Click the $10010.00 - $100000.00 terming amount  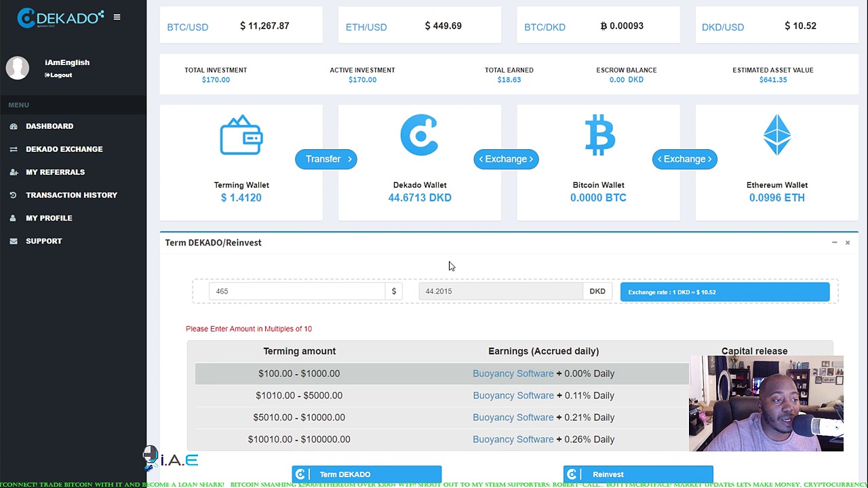tap(299, 439)
